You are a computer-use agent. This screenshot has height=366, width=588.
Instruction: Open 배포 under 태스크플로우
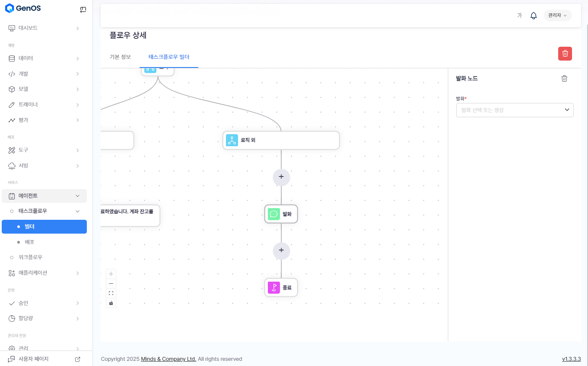pyautogui.click(x=29, y=242)
